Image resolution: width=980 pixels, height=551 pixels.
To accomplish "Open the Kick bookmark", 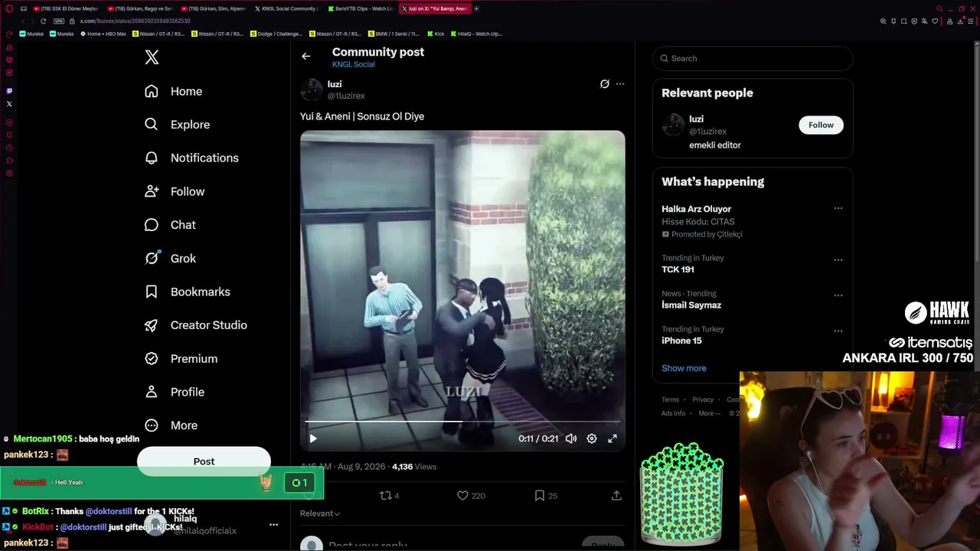I will [x=436, y=34].
